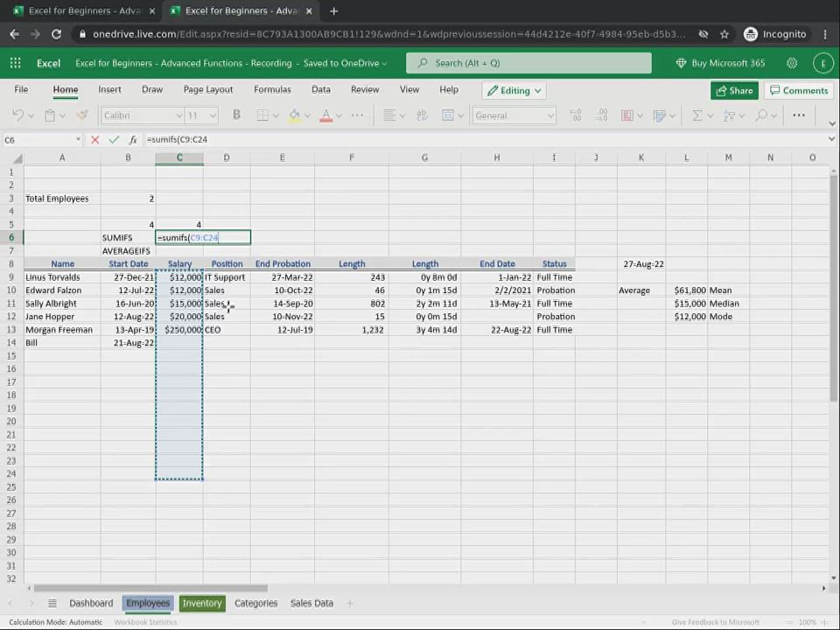Open the settings gear icon
Viewport: 840px width, 630px height.
792,63
